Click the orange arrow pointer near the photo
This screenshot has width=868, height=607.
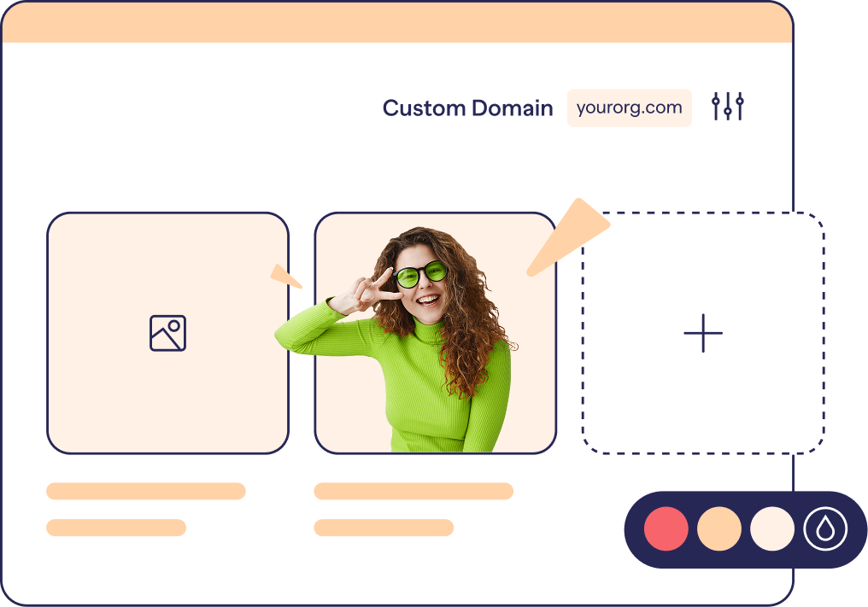coord(571,238)
